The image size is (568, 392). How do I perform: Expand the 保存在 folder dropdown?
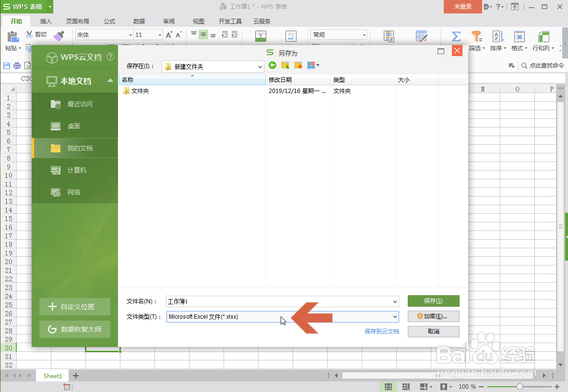[260, 67]
